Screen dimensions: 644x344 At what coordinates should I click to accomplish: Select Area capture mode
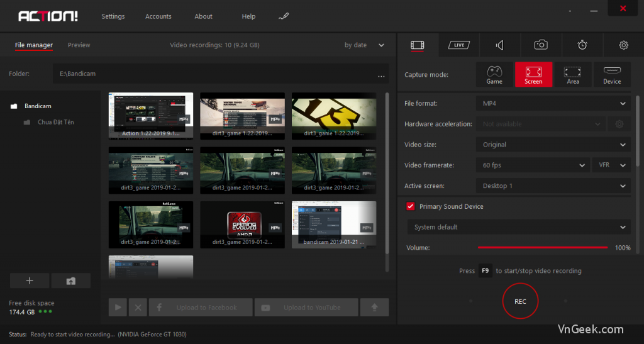coord(572,74)
